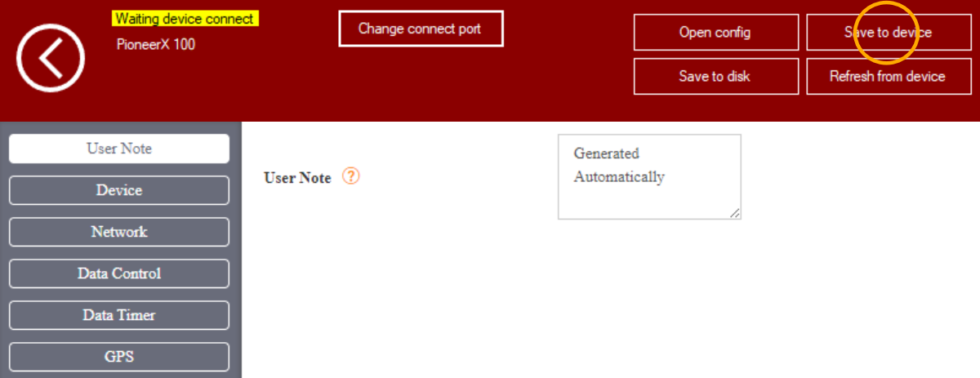The width and height of the screenshot is (980, 378).
Task: Click the word Generated in the note
Action: point(607,153)
